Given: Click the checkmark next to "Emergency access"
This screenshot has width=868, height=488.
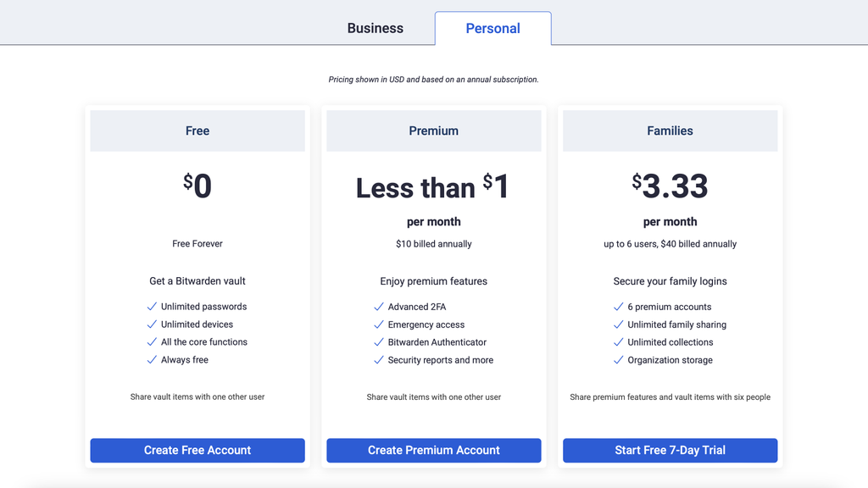Looking at the screenshot, I should coord(379,324).
